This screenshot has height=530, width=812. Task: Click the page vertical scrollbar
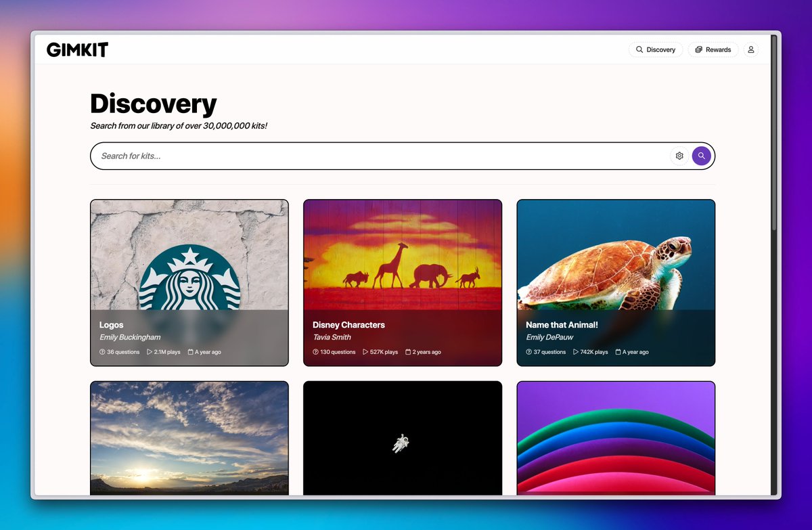coord(774,134)
